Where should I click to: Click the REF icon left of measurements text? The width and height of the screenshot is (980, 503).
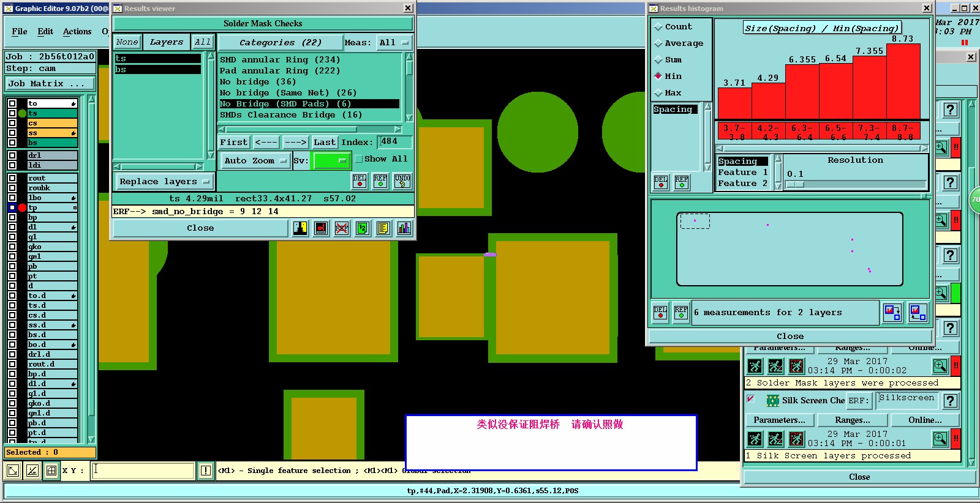click(681, 313)
